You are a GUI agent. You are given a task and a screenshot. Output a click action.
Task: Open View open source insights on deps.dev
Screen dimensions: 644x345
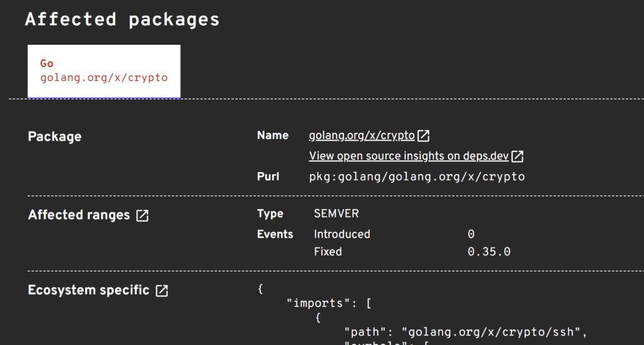[409, 156]
